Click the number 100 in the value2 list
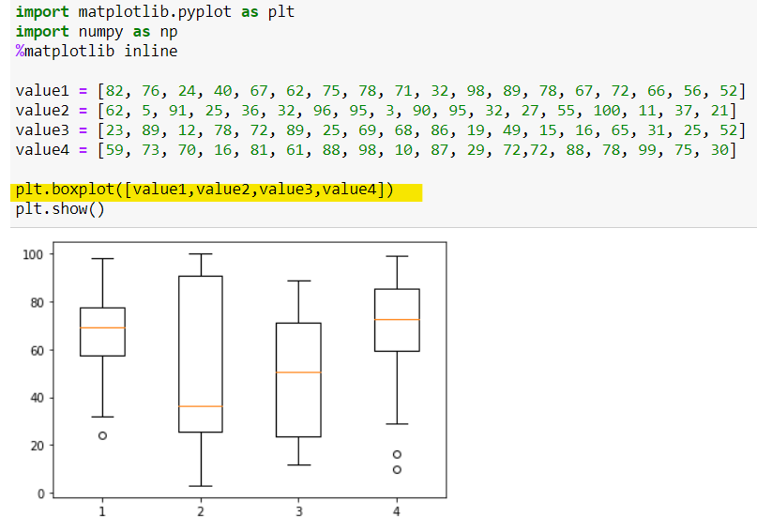Image resolution: width=757 pixels, height=532 pixels. [x=606, y=111]
